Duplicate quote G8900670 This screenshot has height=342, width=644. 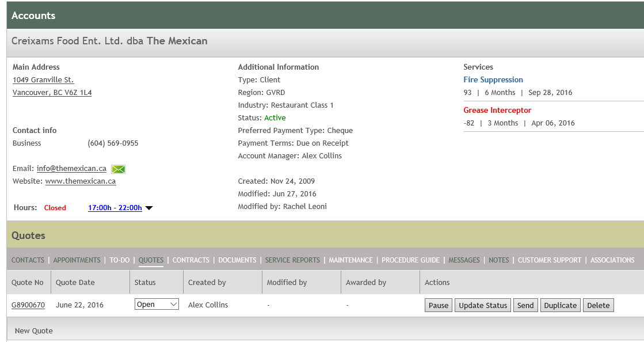560,305
